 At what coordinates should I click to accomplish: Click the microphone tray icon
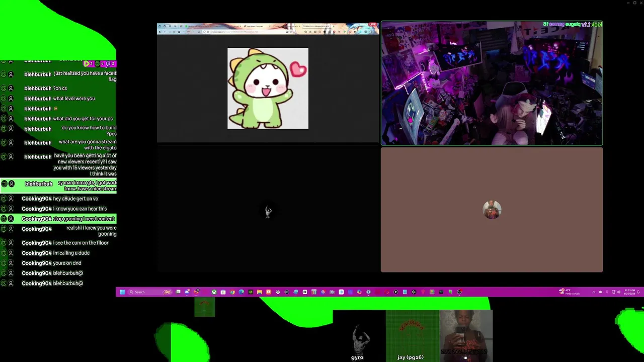pyautogui.click(x=607, y=292)
